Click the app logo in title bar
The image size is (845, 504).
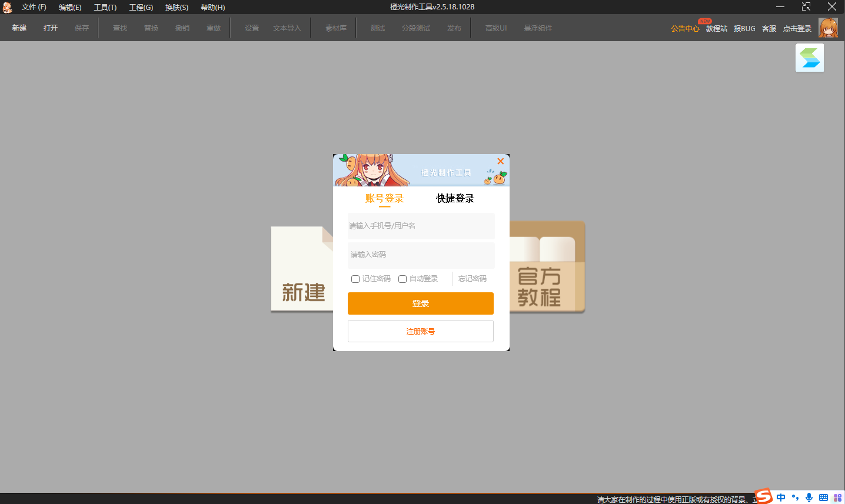coord(8,7)
